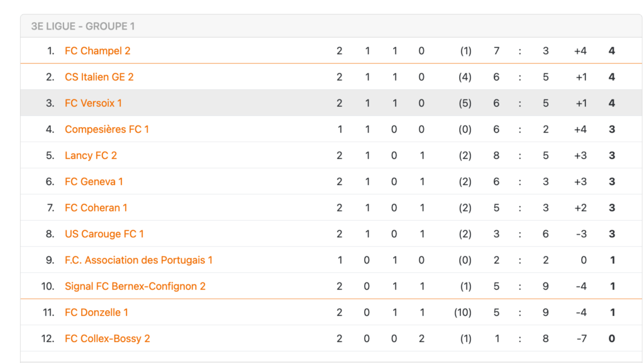Click the 3E LIGUE - GROUPE 1 header
This screenshot has width=644, height=363.
(83, 26)
